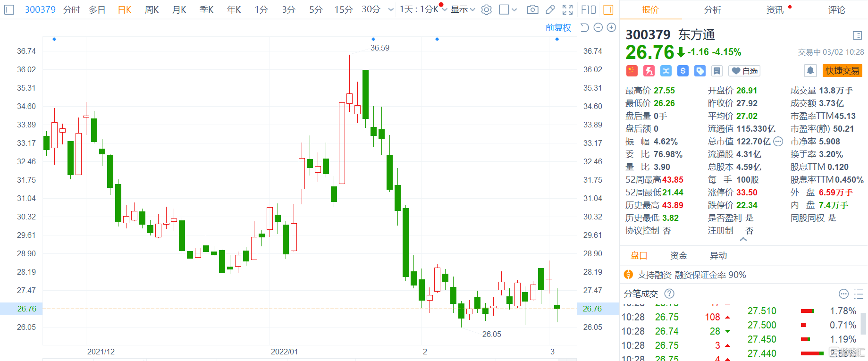Click the 快捷交易 quick trade button
868x361 pixels.
tap(842, 71)
